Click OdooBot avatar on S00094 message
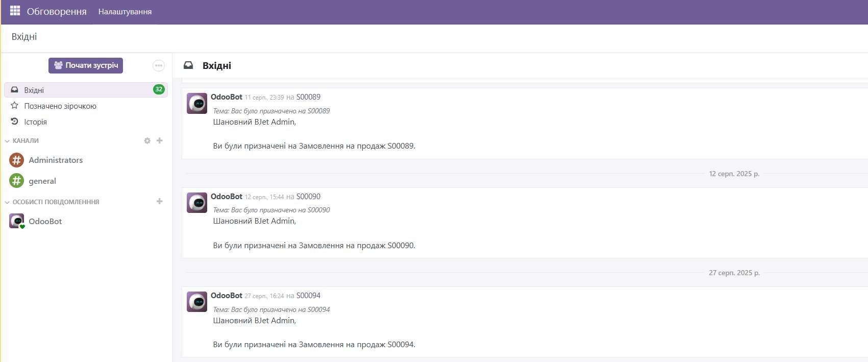Viewport: 868px width, 362px height. tap(197, 302)
